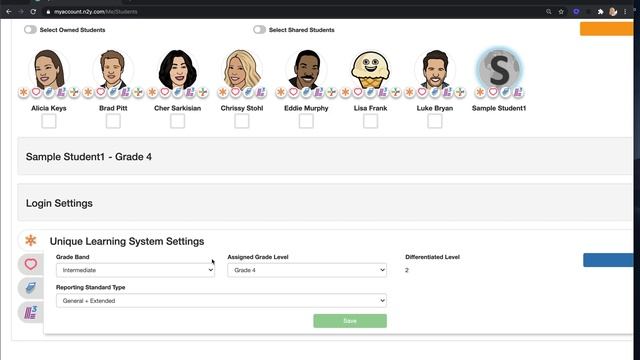The height and width of the screenshot is (360, 640).
Task: Click Cher Sarkisian's colorful pinwheel badge
Action: click(x=203, y=92)
